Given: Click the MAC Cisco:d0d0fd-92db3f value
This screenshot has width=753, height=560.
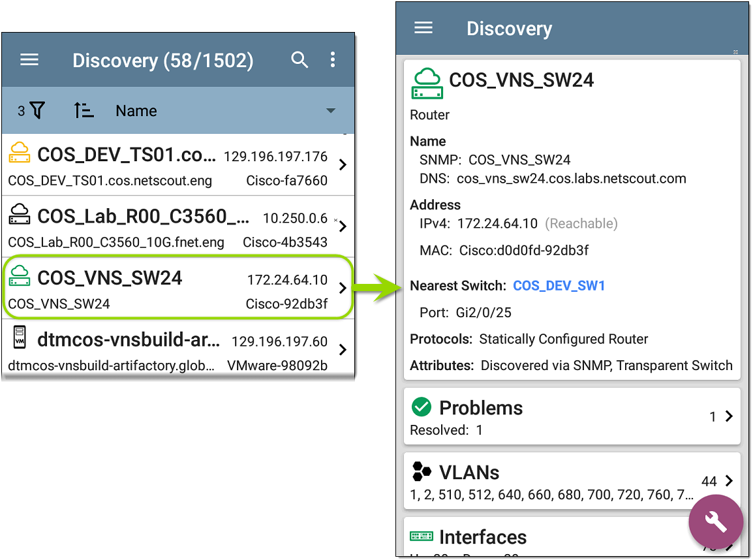Looking at the screenshot, I should tap(524, 251).
